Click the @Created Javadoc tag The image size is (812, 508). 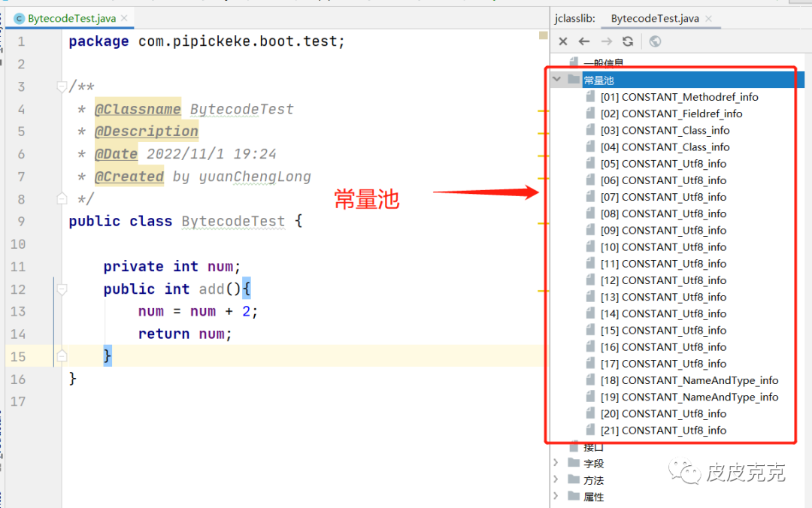[x=129, y=177]
